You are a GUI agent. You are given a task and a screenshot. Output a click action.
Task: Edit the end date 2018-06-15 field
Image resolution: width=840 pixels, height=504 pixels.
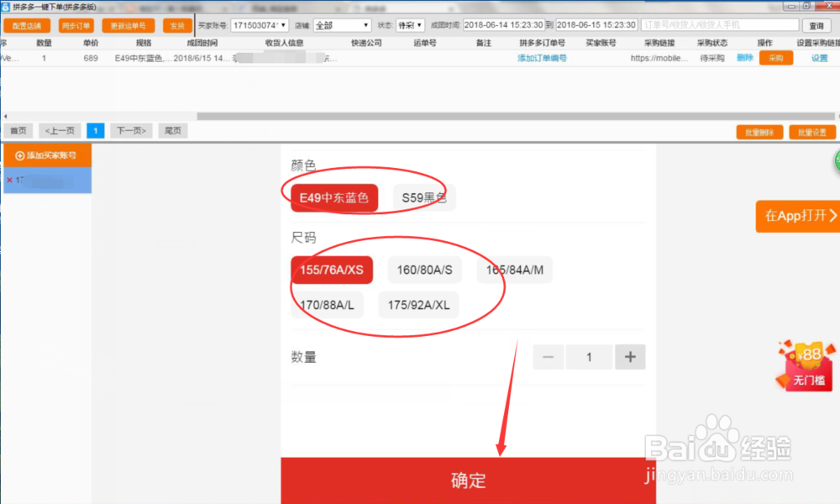pos(596,24)
